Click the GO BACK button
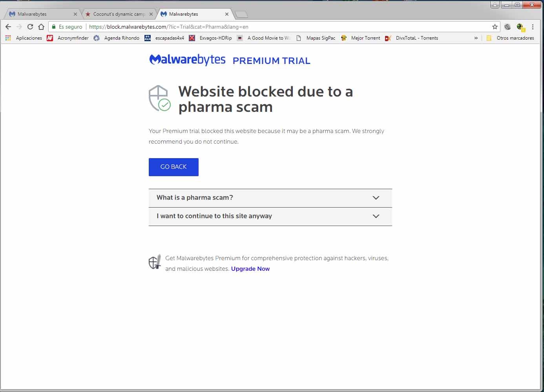 (x=173, y=167)
